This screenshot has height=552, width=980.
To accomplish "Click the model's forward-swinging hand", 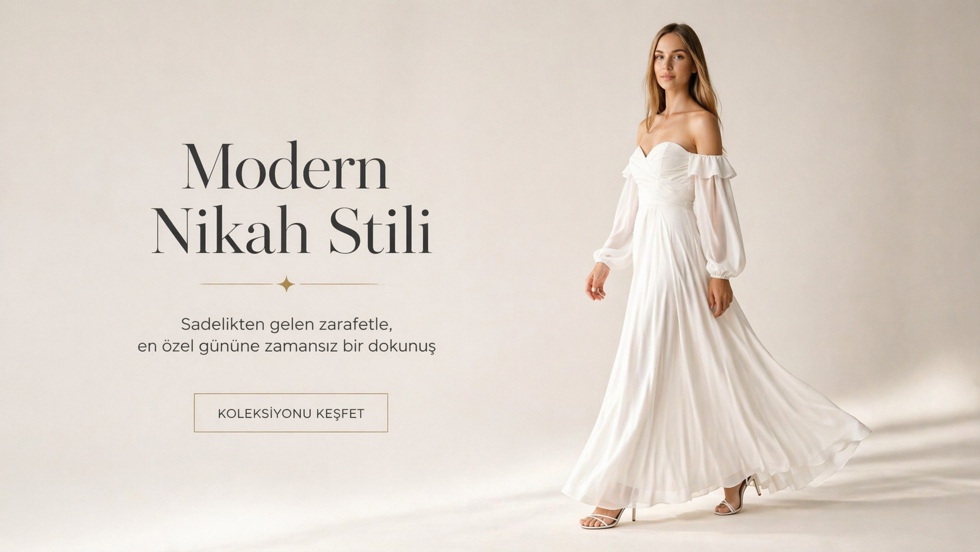I will [597, 283].
